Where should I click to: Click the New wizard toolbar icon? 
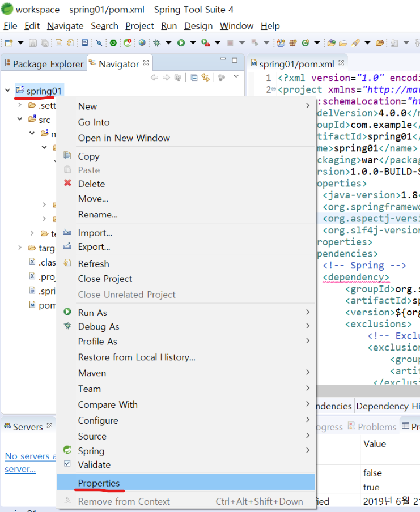[x=9, y=43]
